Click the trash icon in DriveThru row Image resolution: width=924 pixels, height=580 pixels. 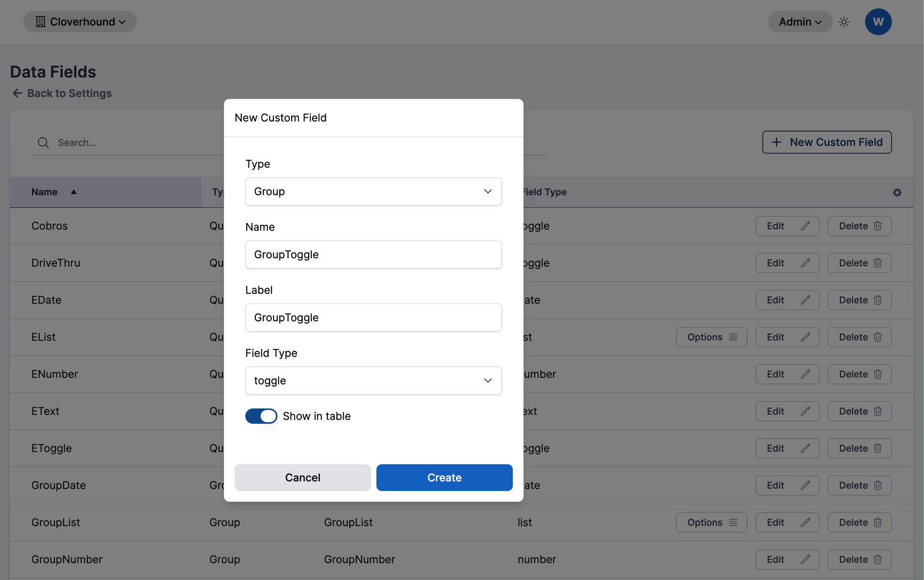point(878,263)
